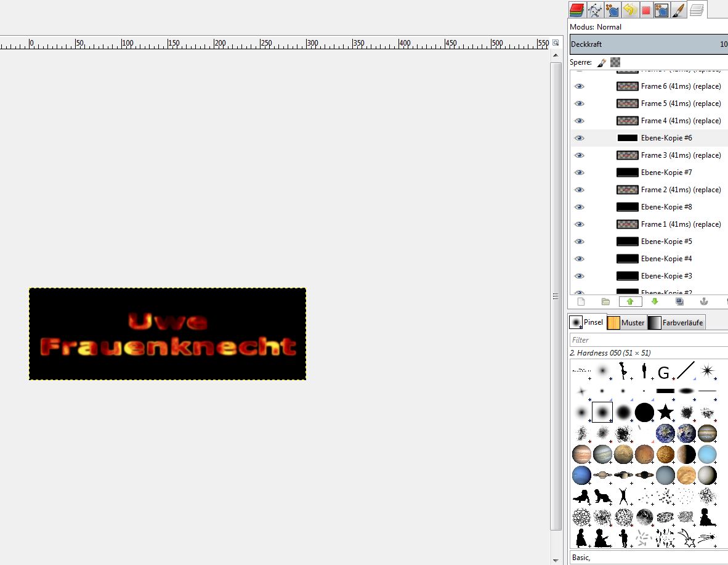Screen dimensions: 728x565
Task: Switch to the Farbverläufe tab
Action: coord(675,322)
